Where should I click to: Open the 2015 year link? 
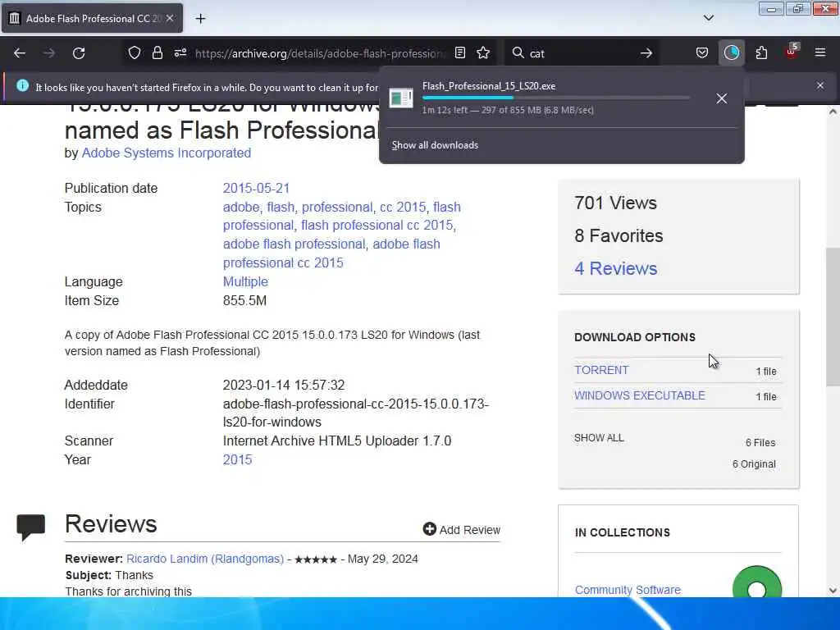[237, 459]
